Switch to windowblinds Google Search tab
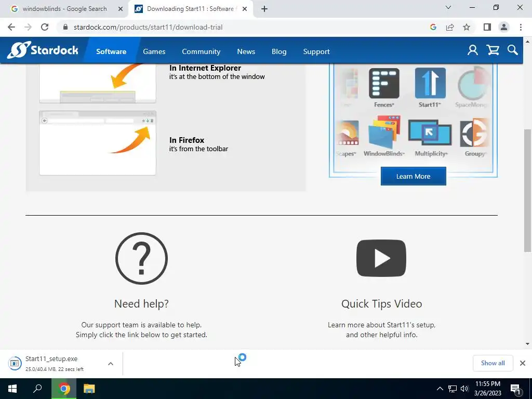Image resolution: width=532 pixels, height=399 pixels. (x=64, y=9)
